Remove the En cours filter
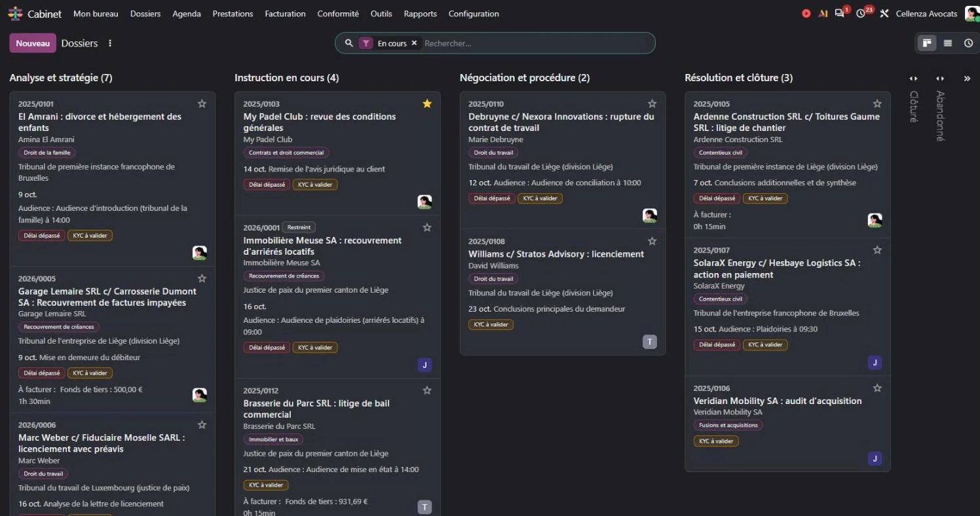 [x=414, y=43]
